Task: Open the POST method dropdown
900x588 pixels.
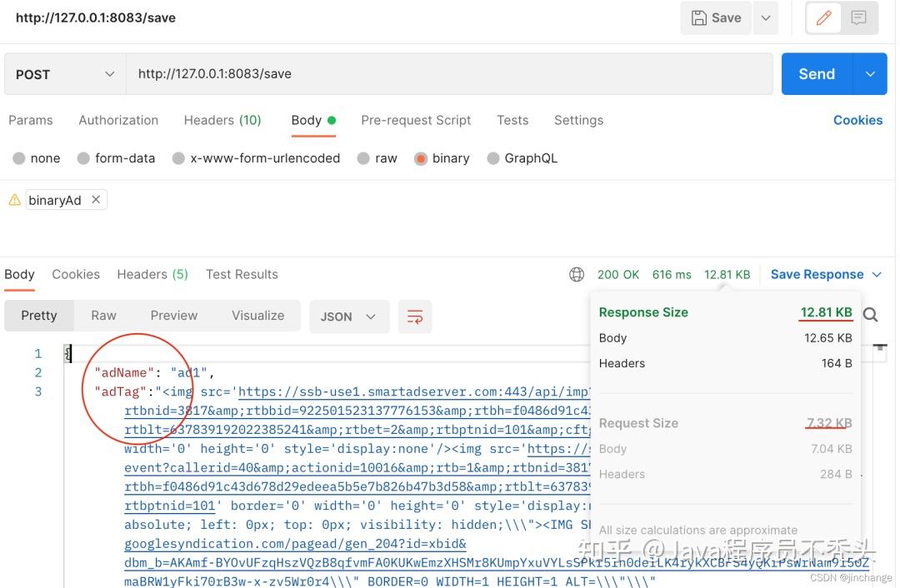Action: [x=62, y=74]
